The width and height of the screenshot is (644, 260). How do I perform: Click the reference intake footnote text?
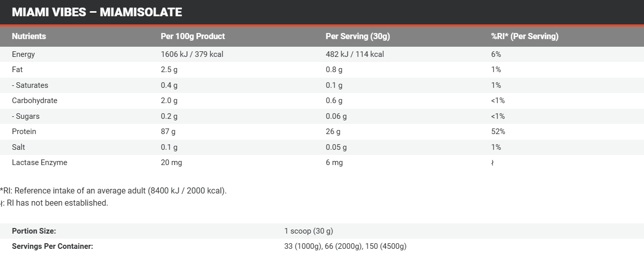point(113,191)
